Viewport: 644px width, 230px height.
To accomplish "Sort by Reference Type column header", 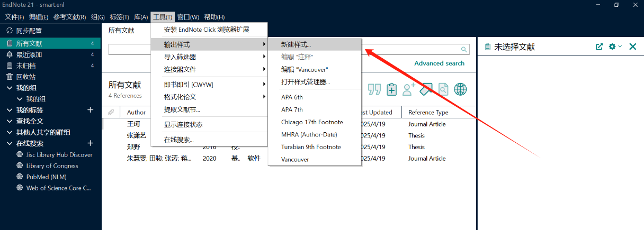I will pyautogui.click(x=428, y=112).
